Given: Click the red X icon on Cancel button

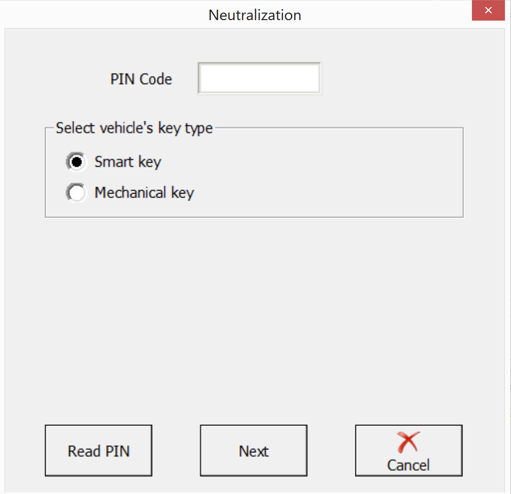Looking at the screenshot, I should click(408, 442).
